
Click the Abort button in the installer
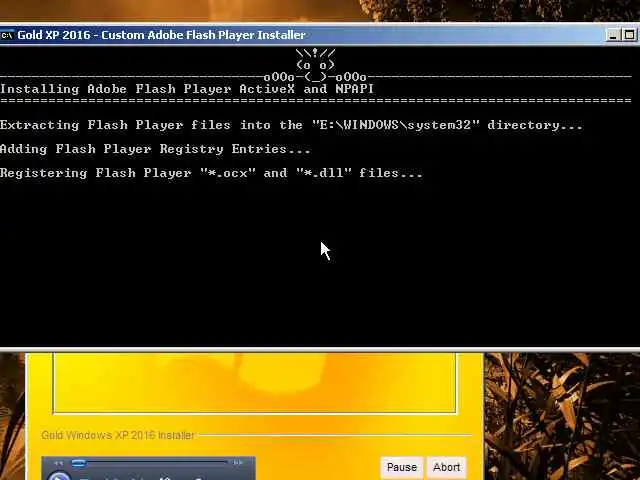point(446,467)
